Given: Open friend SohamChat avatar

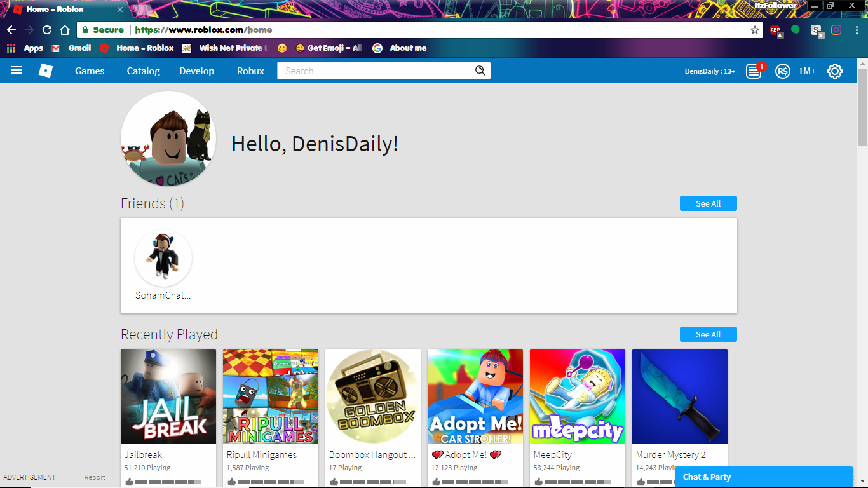Looking at the screenshot, I should pyautogui.click(x=163, y=258).
